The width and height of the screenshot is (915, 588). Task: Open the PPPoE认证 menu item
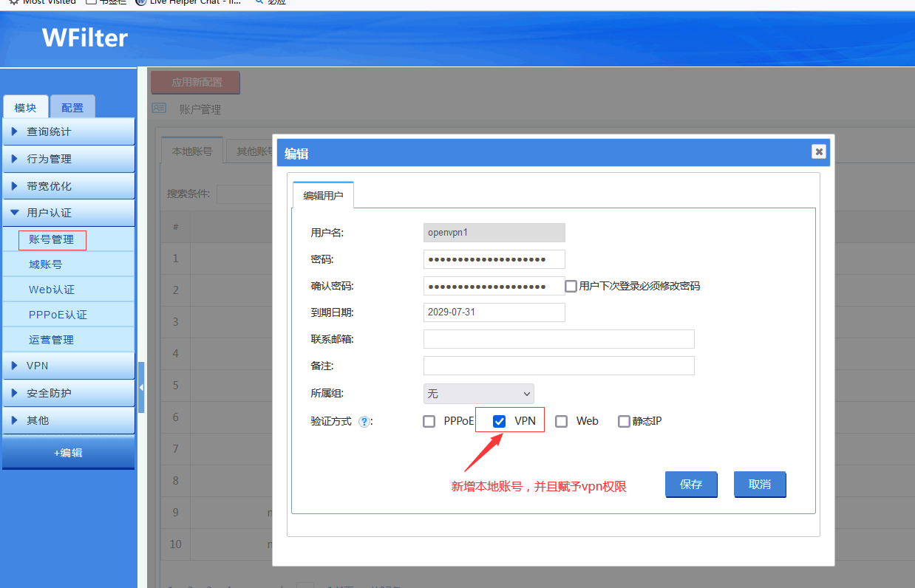pyautogui.click(x=58, y=315)
